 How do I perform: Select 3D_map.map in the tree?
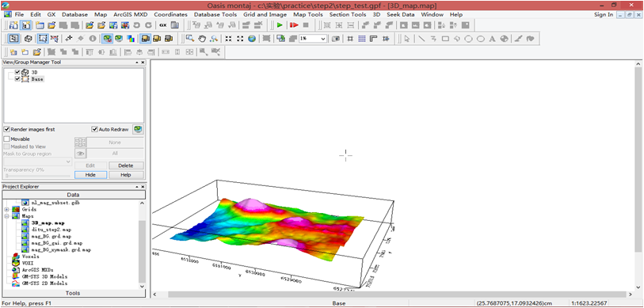pyautogui.click(x=48, y=223)
